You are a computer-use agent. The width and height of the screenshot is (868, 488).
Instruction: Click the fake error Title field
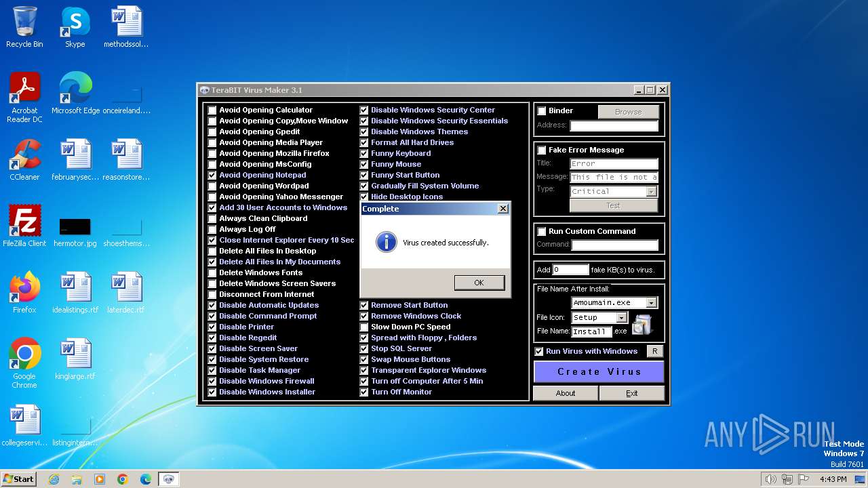[x=614, y=163]
